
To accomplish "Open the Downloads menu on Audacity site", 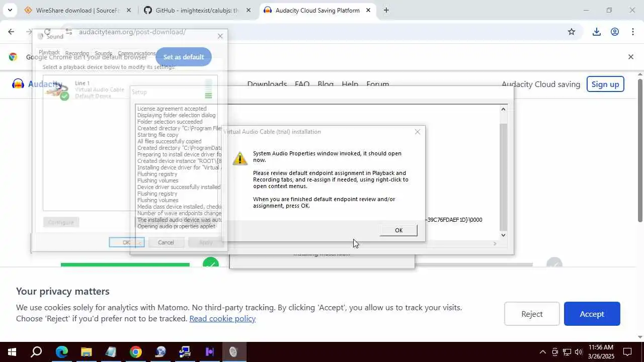I will pyautogui.click(x=267, y=84).
